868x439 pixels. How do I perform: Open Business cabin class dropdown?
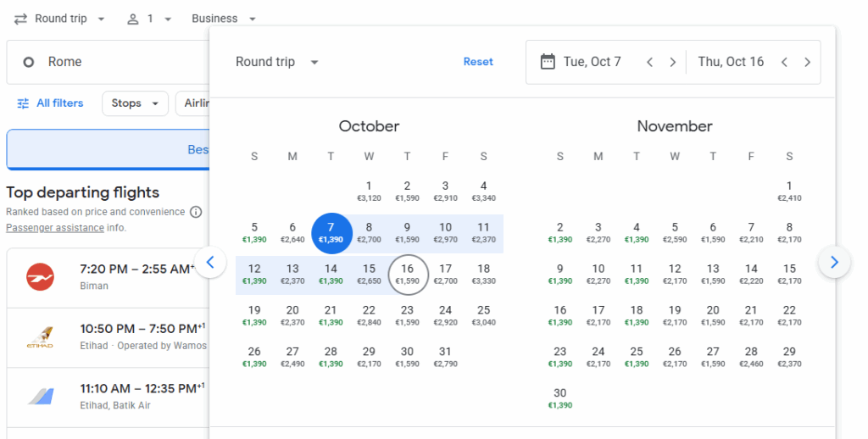pos(224,19)
